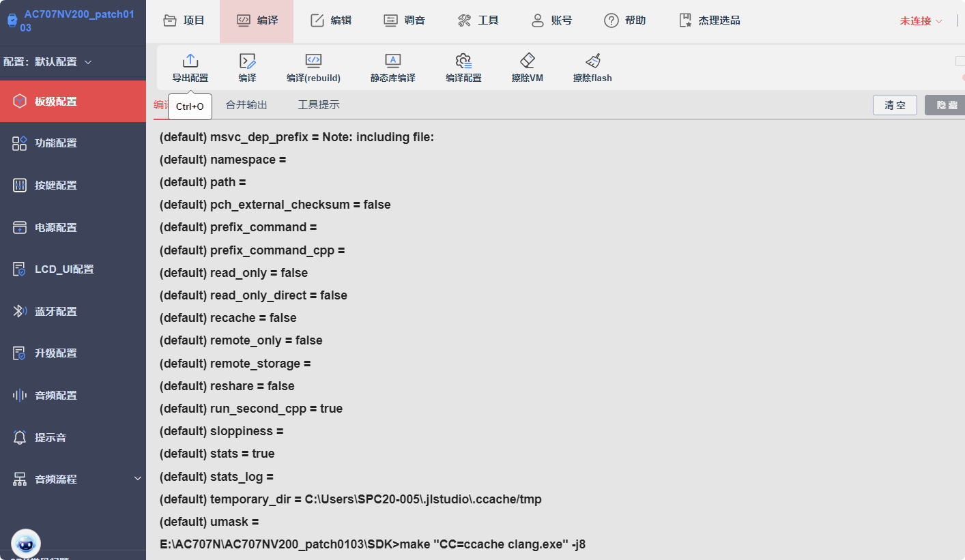Open the 未连接 connection dropdown

click(921, 21)
